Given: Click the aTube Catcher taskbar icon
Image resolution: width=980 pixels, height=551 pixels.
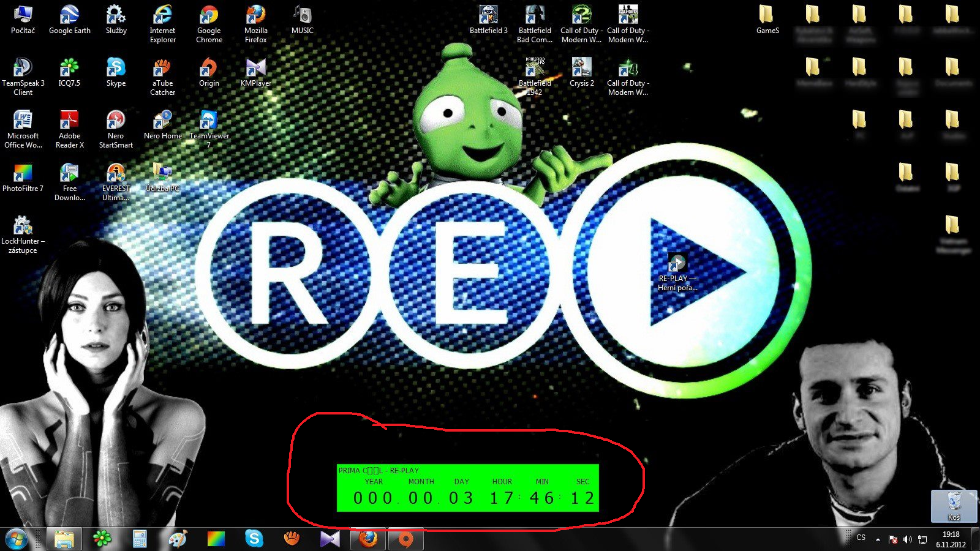Looking at the screenshot, I should point(292,539).
